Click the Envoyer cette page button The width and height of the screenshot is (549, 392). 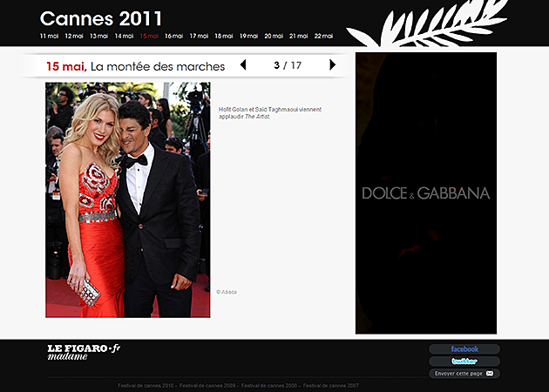(x=464, y=373)
